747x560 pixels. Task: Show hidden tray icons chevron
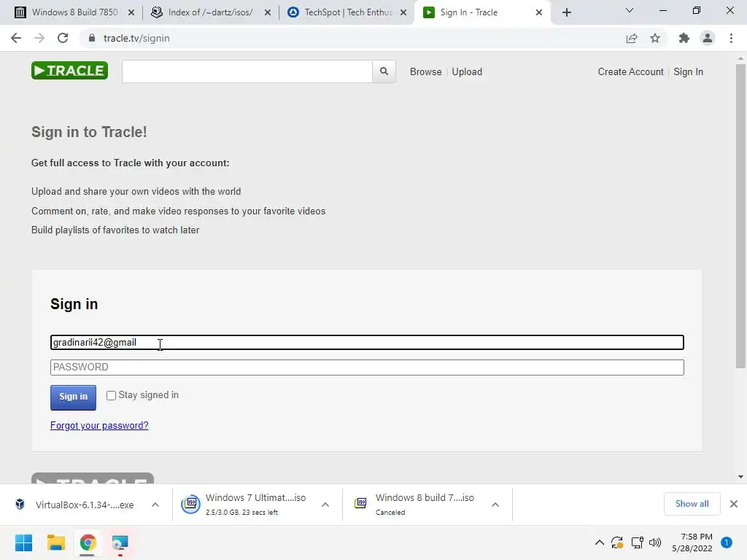click(600, 542)
